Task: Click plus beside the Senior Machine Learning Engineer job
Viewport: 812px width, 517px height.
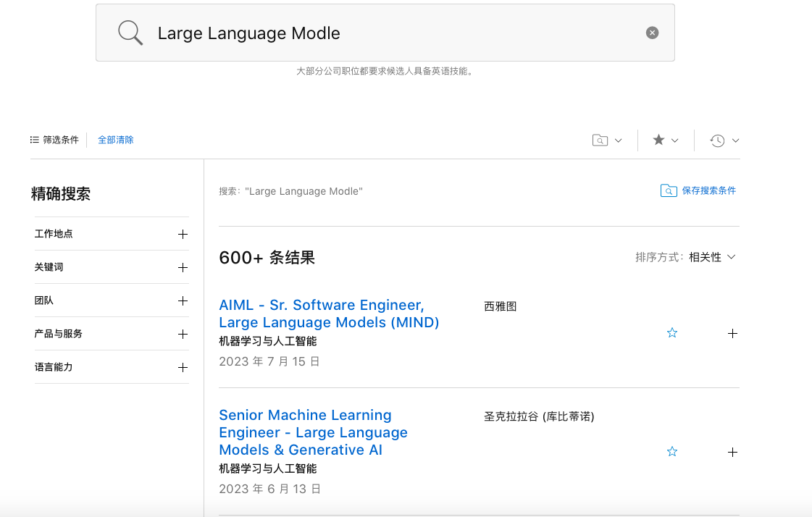Action: (x=732, y=452)
